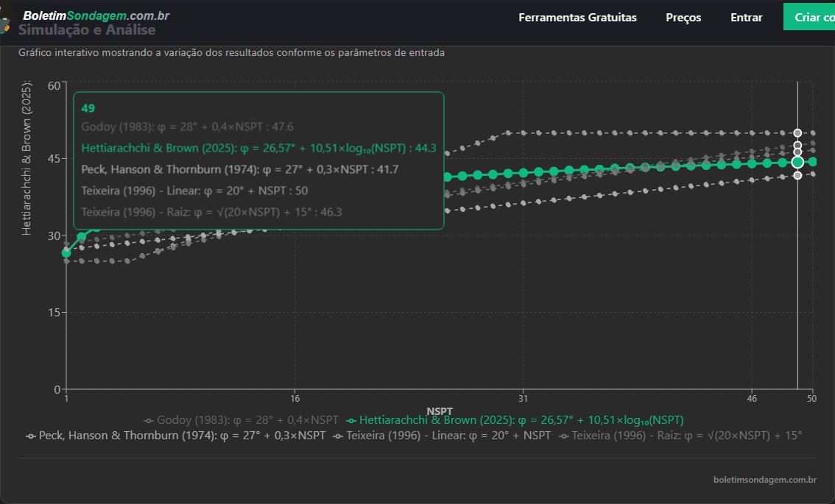The height and width of the screenshot is (504, 835).
Task: Go to the Preços page
Action: click(x=683, y=17)
